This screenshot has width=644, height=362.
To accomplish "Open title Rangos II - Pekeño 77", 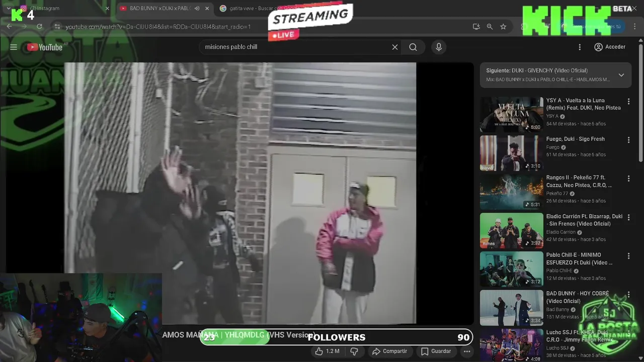I will pyautogui.click(x=579, y=182).
